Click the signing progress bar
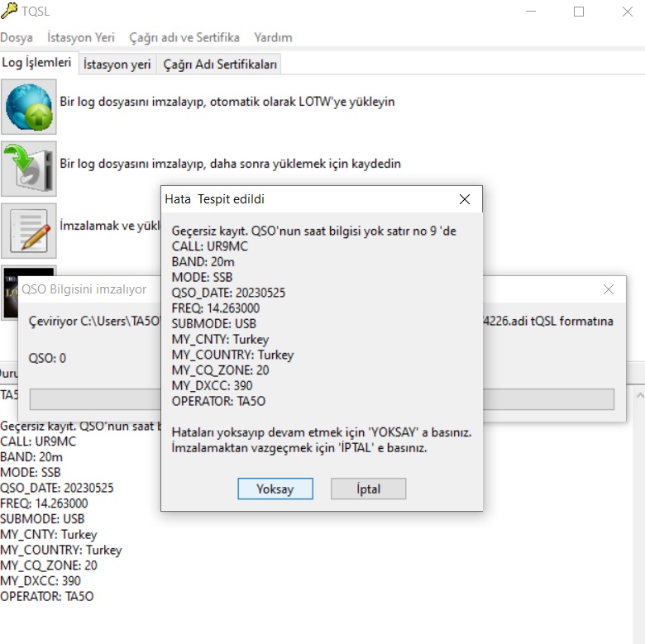Screen dimensions: 645x644 (x=322, y=399)
